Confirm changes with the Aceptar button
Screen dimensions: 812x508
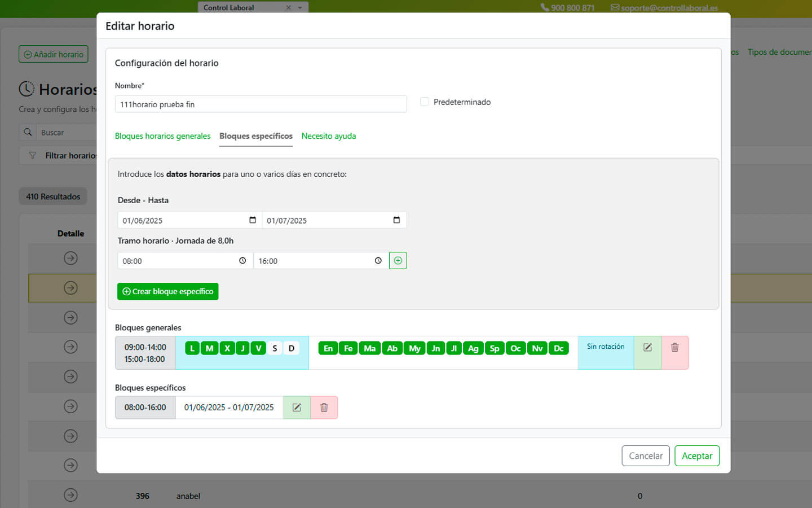pos(697,456)
